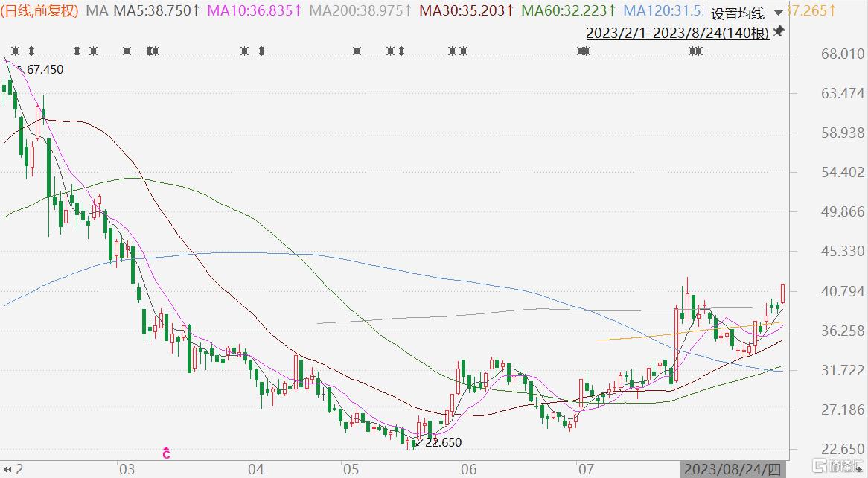Image resolution: width=868 pixels, height=478 pixels.
Task: Click the 日线,前复权 period label
Action: coord(40,10)
